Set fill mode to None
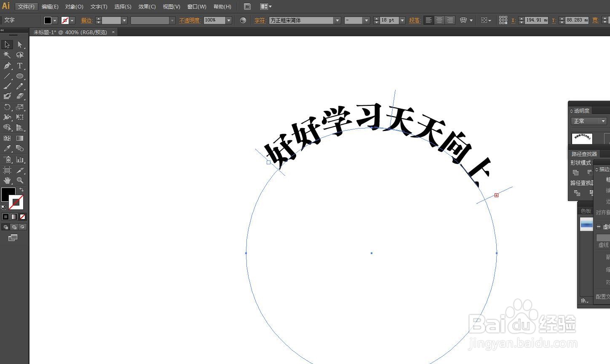 coord(23,217)
